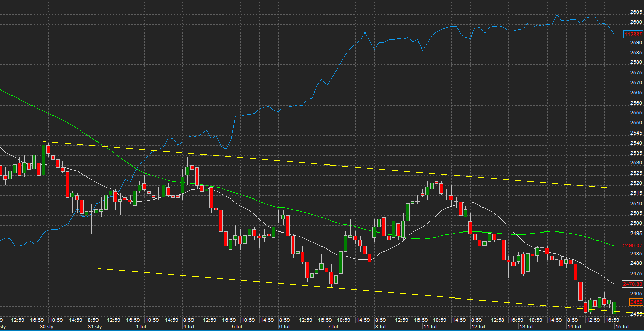
Task: Click the 11 lut date label
Action: [x=431, y=327]
